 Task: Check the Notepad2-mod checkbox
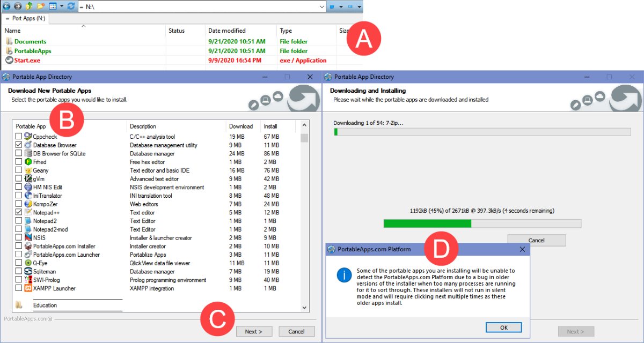[19, 229]
